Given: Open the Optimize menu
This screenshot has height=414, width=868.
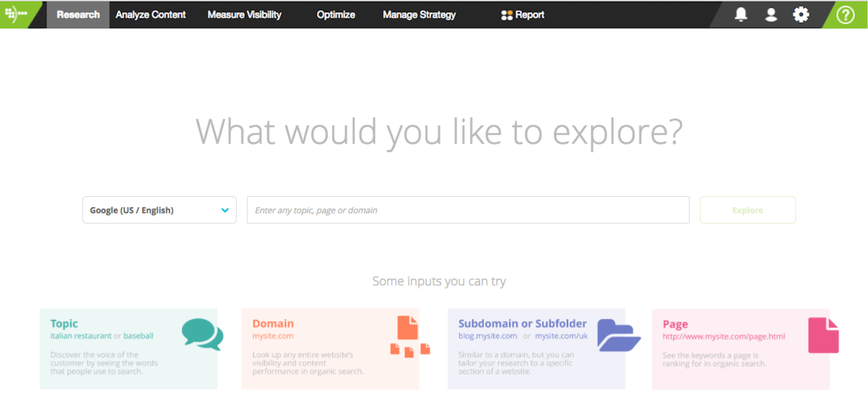Looking at the screenshot, I should tap(336, 15).
